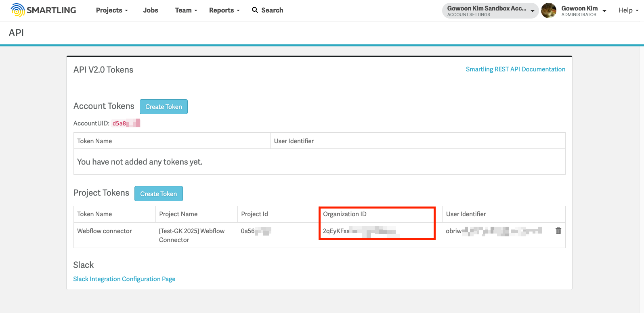
Task: Click the [Test-GK 2025] Webflow Connector project name
Action: pos(192,235)
